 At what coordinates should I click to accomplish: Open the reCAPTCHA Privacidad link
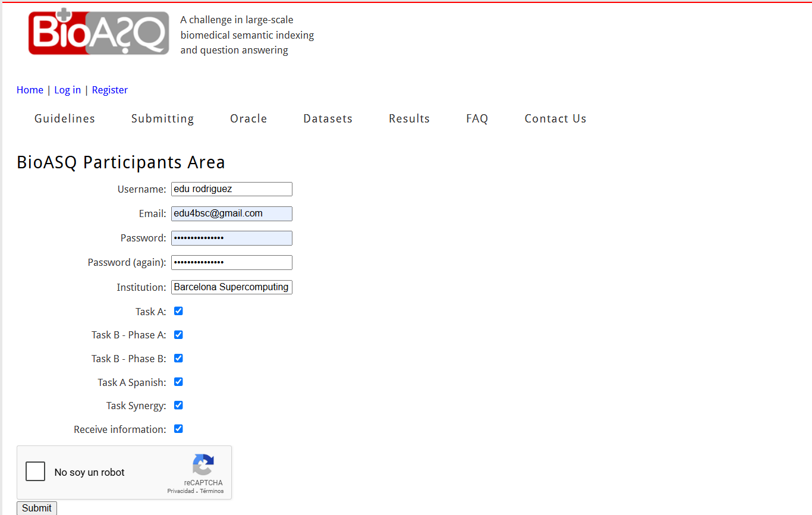click(x=181, y=491)
